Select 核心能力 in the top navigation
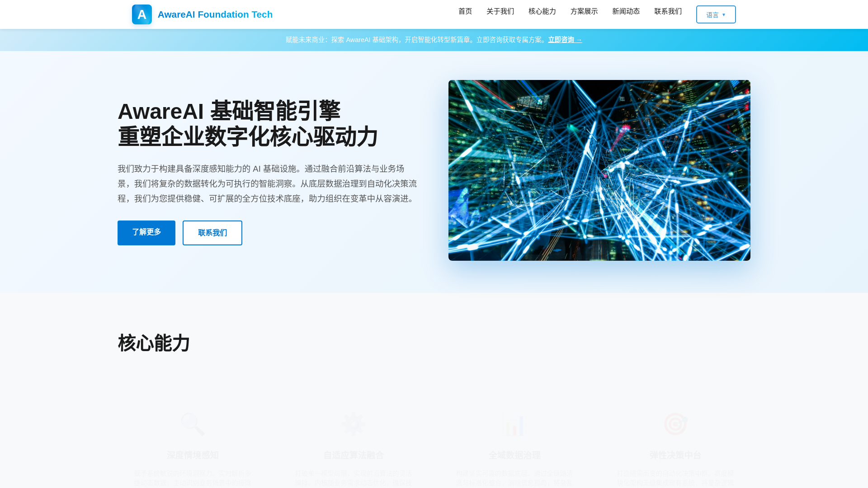Screen dimensions: 868x488 click(542, 11)
